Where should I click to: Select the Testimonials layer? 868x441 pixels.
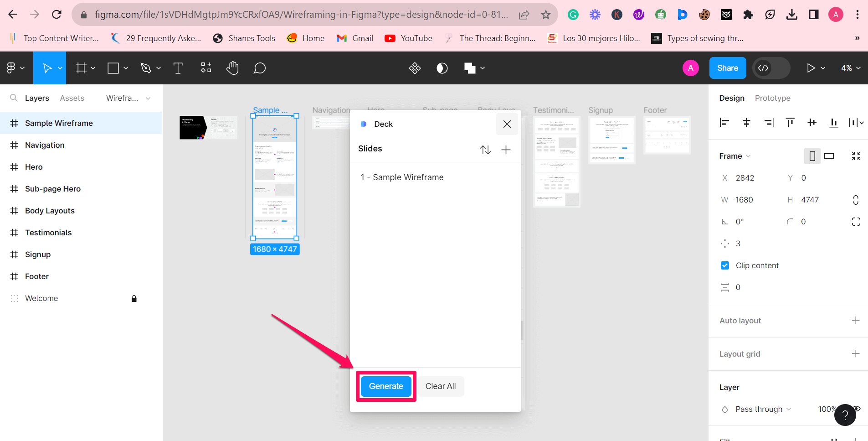click(x=48, y=233)
